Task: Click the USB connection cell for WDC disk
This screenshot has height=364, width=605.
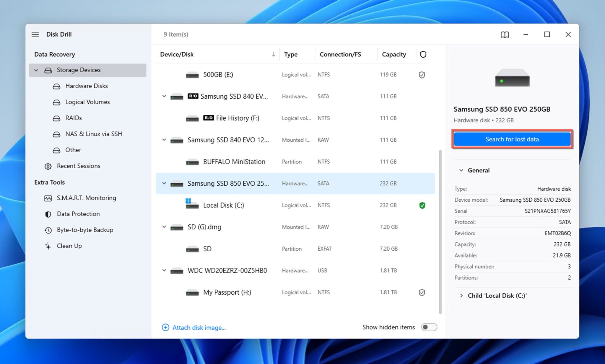Action: pyautogui.click(x=322, y=270)
